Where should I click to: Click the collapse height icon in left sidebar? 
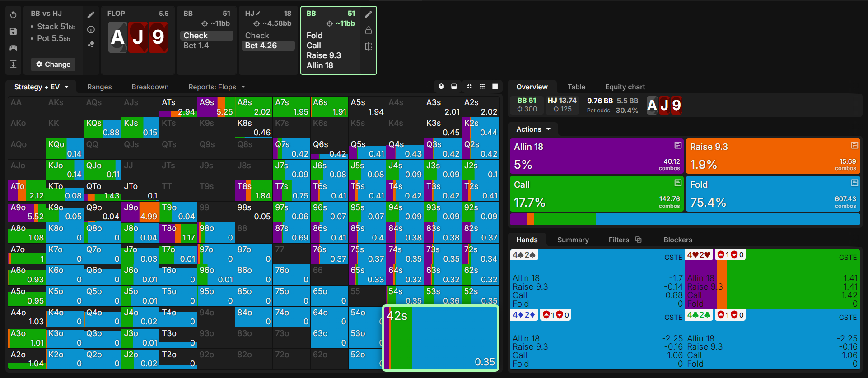(x=14, y=64)
